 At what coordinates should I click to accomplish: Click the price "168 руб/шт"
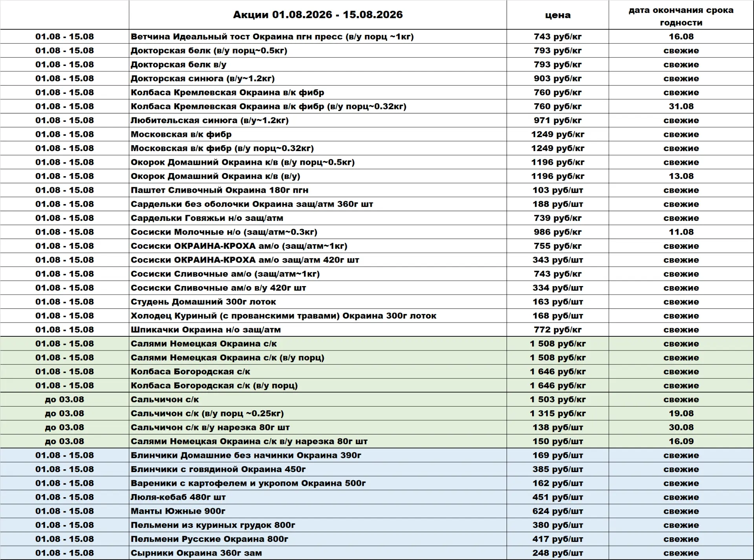point(558,316)
